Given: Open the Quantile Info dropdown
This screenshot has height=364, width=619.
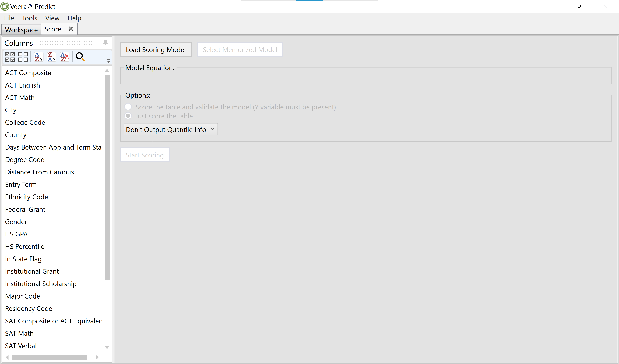Looking at the screenshot, I should (x=171, y=129).
